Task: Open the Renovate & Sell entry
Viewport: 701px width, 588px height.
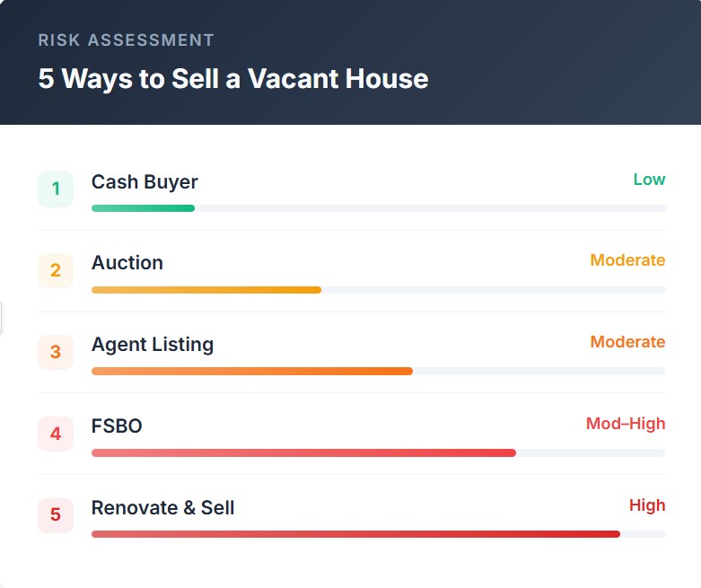Action: point(162,508)
